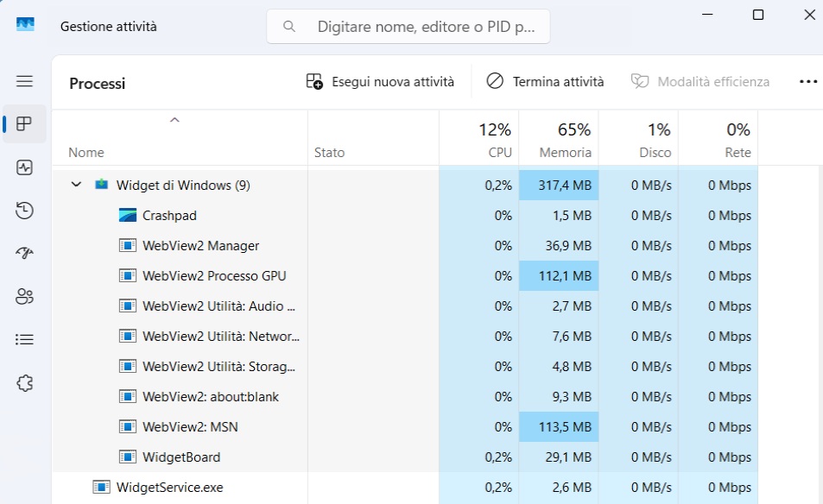Select the Processes sidebar icon
Image resolution: width=823 pixels, height=504 pixels.
tap(24, 123)
